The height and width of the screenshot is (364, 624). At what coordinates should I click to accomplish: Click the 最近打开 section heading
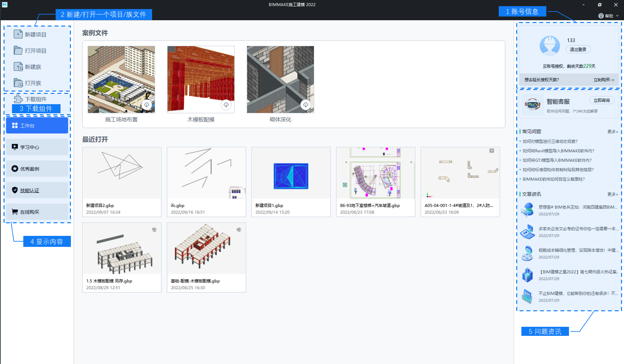click(x=95, y=139)
